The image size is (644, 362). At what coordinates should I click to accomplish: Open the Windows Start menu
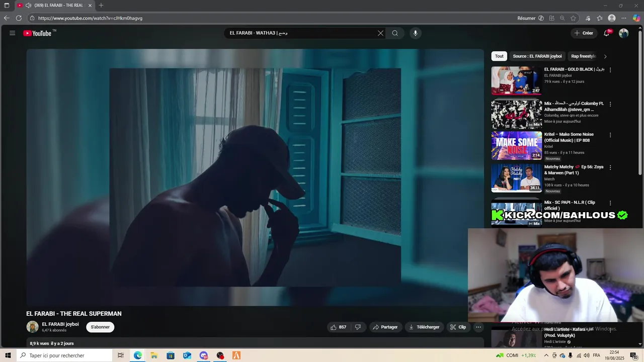coord(9,355)
